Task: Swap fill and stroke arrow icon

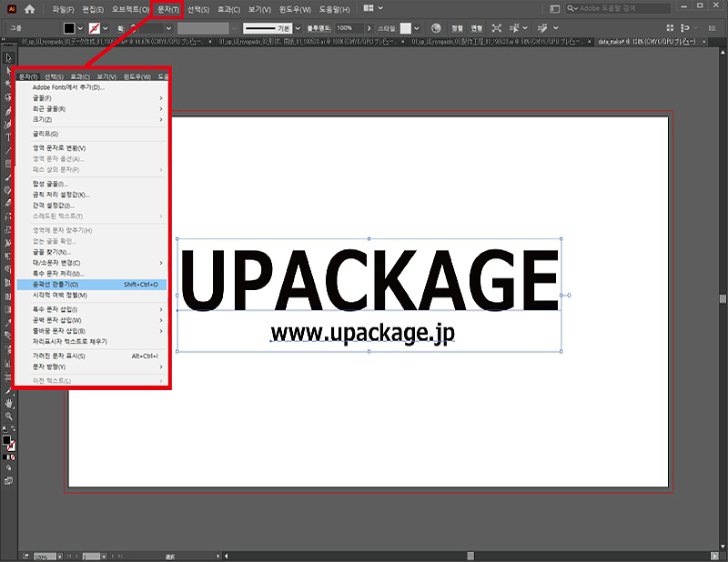Action: pos(13,428)
